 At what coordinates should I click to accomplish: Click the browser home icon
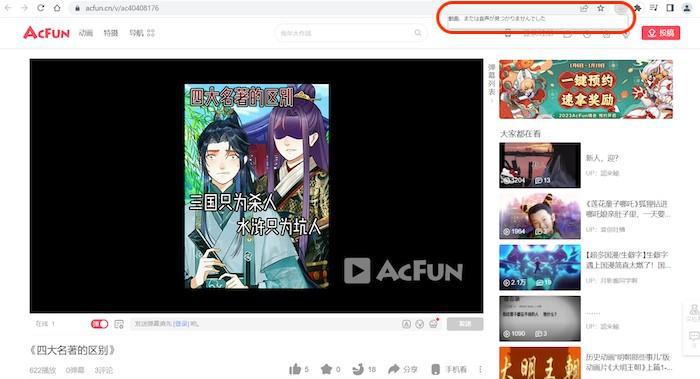pos(57,8)
